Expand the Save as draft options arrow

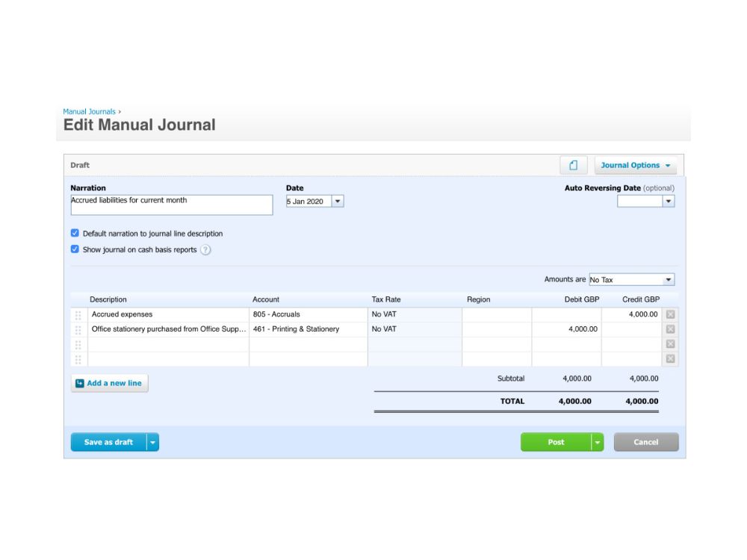click(x=153, y=442)
